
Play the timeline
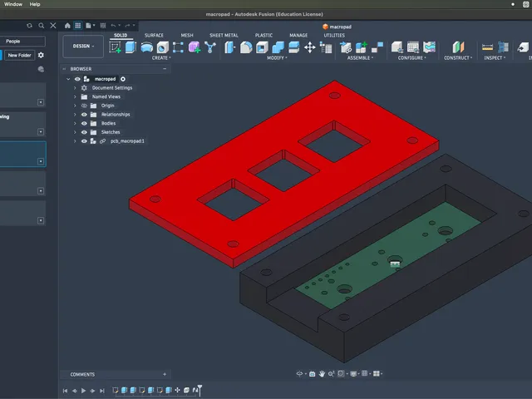tap(83, 391)
